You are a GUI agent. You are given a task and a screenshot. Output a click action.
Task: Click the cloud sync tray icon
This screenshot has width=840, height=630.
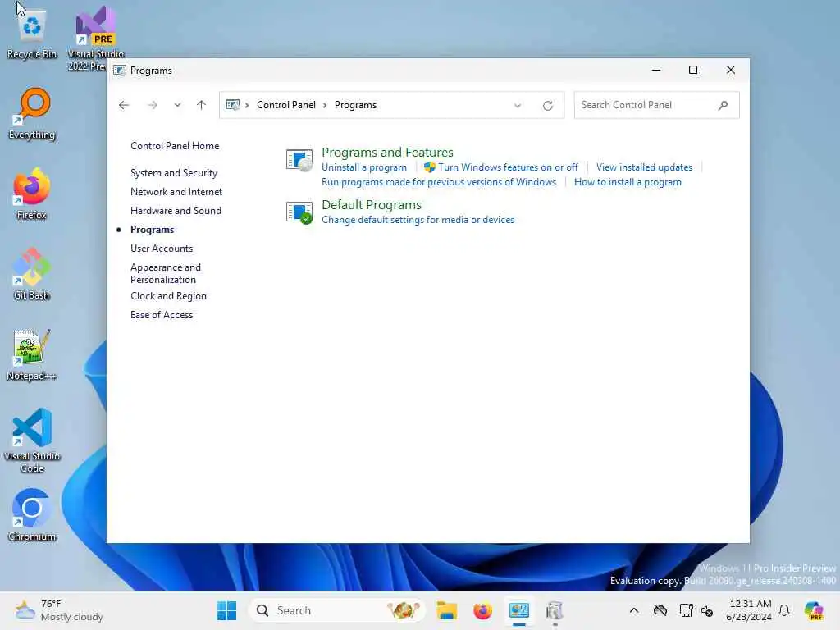660,610
